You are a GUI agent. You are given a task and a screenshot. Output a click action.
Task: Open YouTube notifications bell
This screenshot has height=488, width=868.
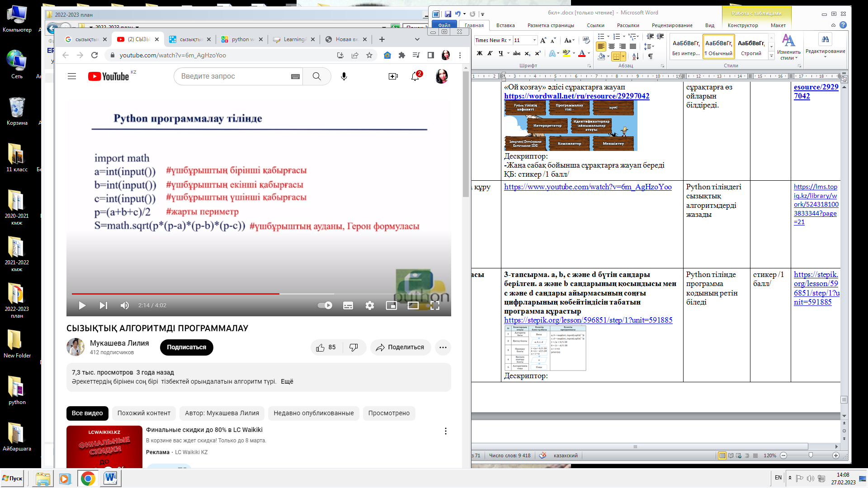415,76
